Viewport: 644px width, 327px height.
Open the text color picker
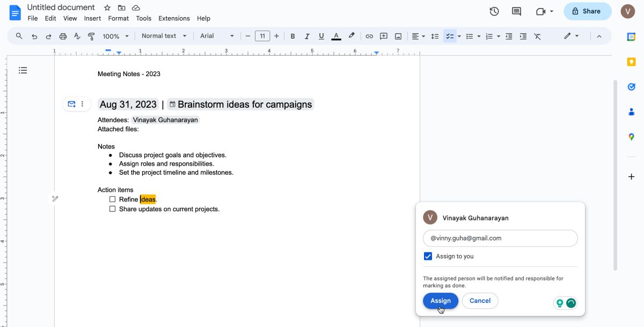[336, 36]
